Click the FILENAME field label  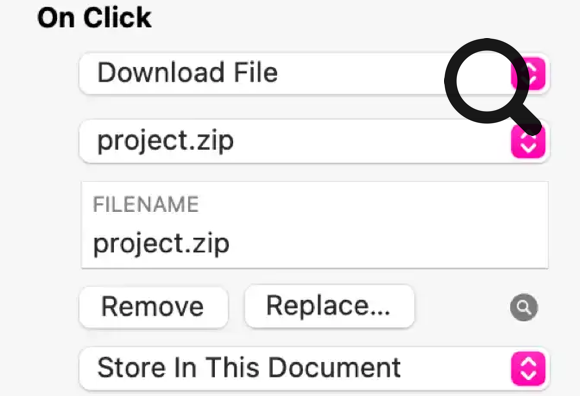pos(146,204)
